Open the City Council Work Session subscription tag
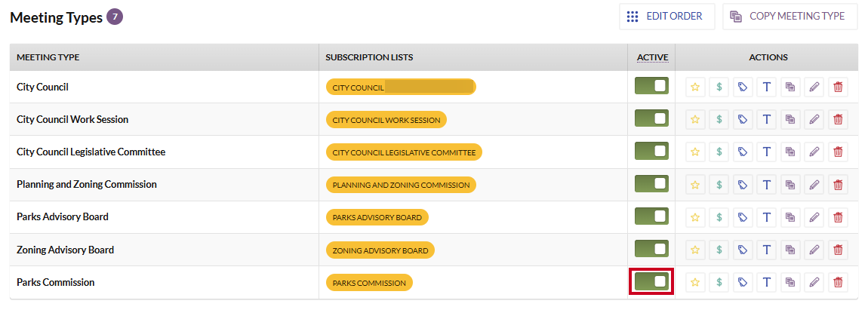 click(386, 120)
